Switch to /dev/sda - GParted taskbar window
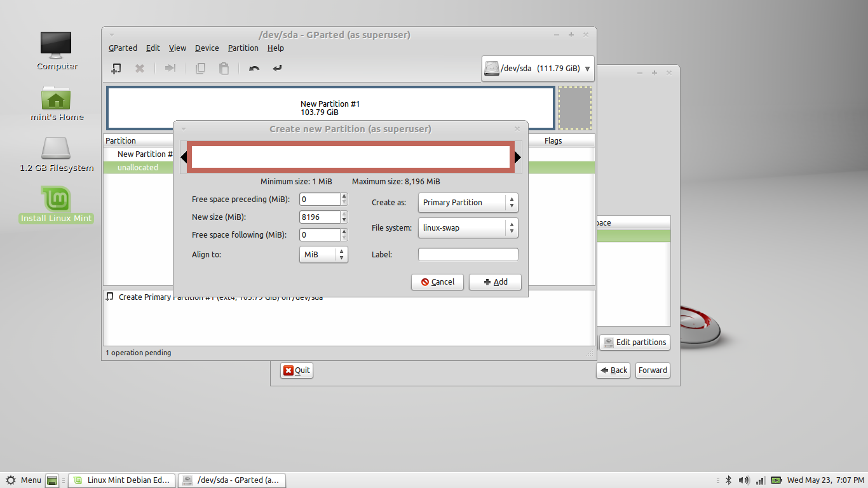The image size is (868, 488). (x=232, y=480)
